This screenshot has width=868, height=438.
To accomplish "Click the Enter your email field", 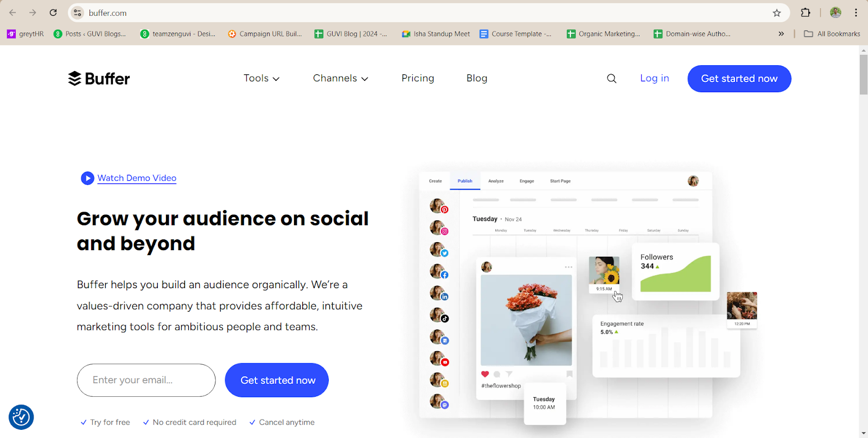I will [x=146, y=380].
